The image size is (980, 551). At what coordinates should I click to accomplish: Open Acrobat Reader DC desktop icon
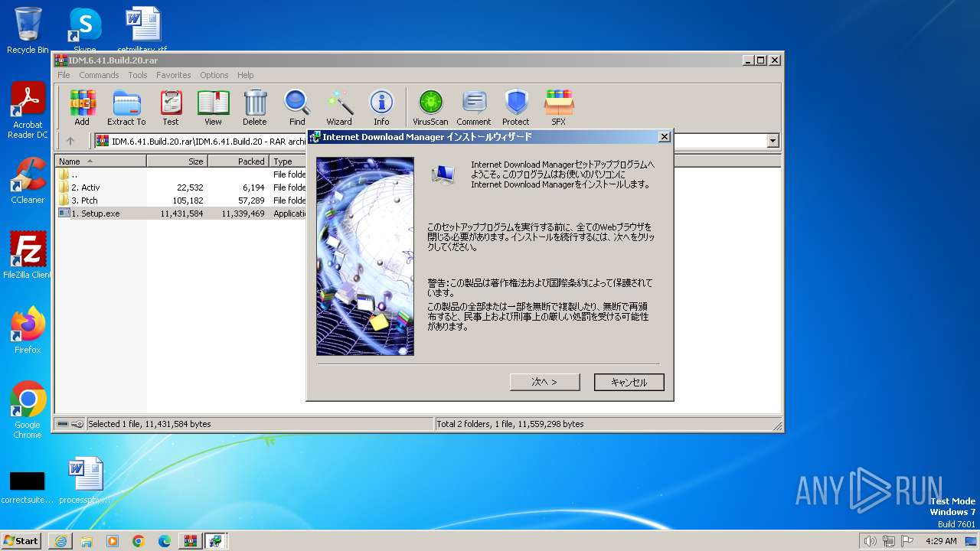[28, 111]
